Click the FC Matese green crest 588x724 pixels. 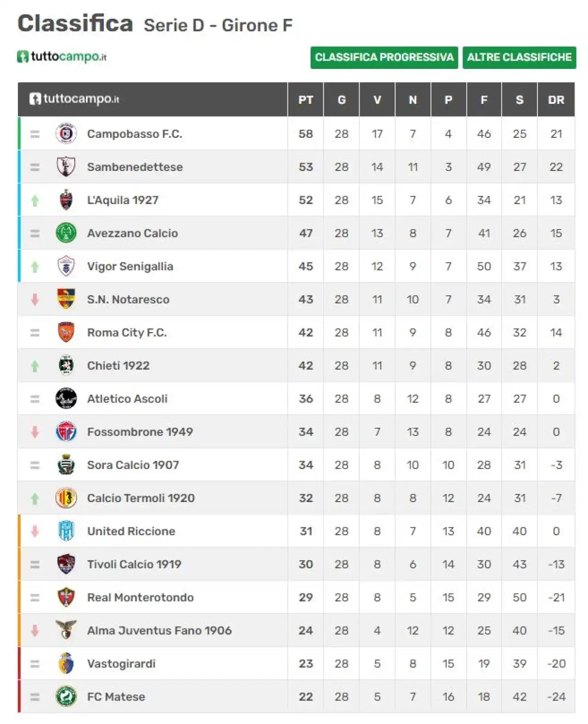[x=66, y=696]
